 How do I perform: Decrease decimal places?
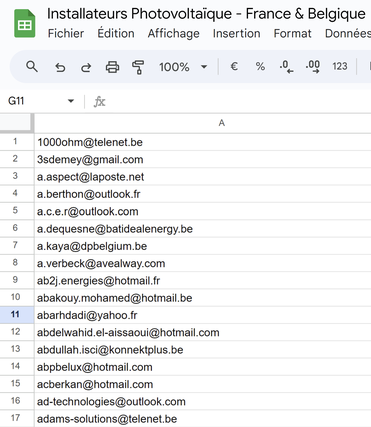point(286,66)
